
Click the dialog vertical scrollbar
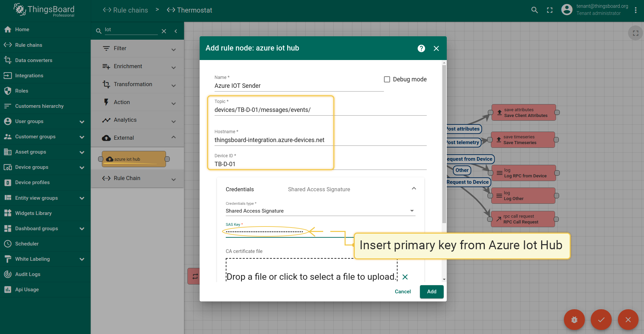(444, 144)
